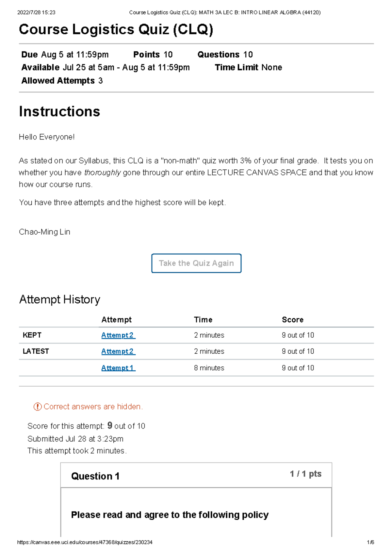
Task: Click the Time Limit None text
Action: [x=248, y=67]
